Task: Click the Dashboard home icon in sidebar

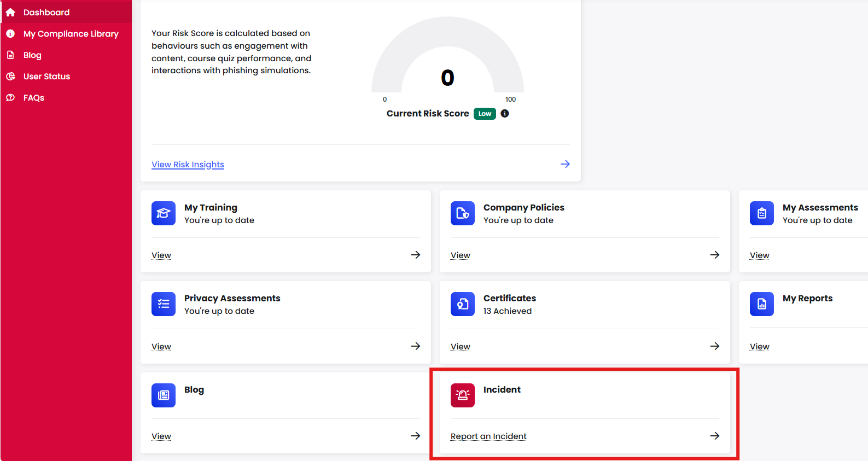Action: click(10, 12)
